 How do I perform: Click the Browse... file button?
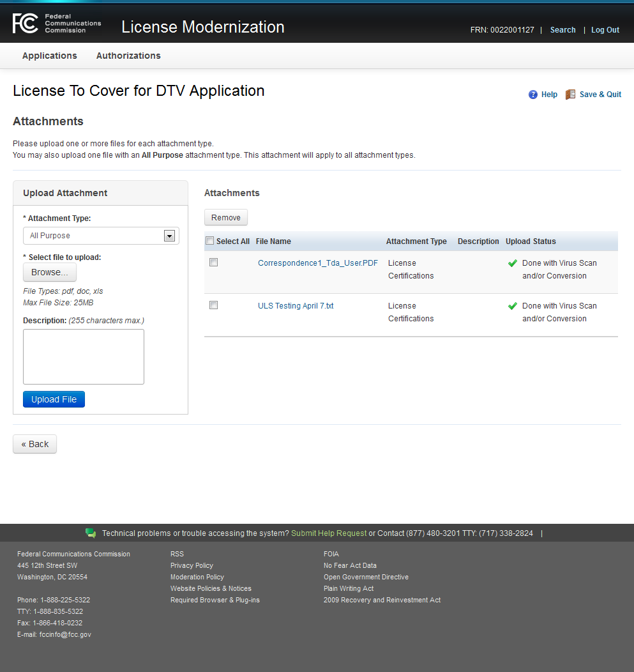(x=50, y=272)
